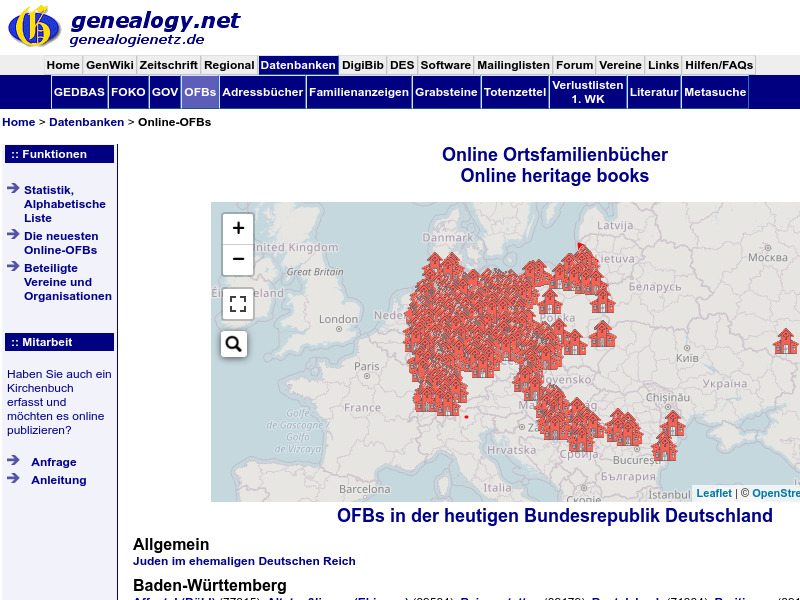
Task: Open link Juden im ehemaligen Deutschen Reich
Action: [x=244, y=561]
